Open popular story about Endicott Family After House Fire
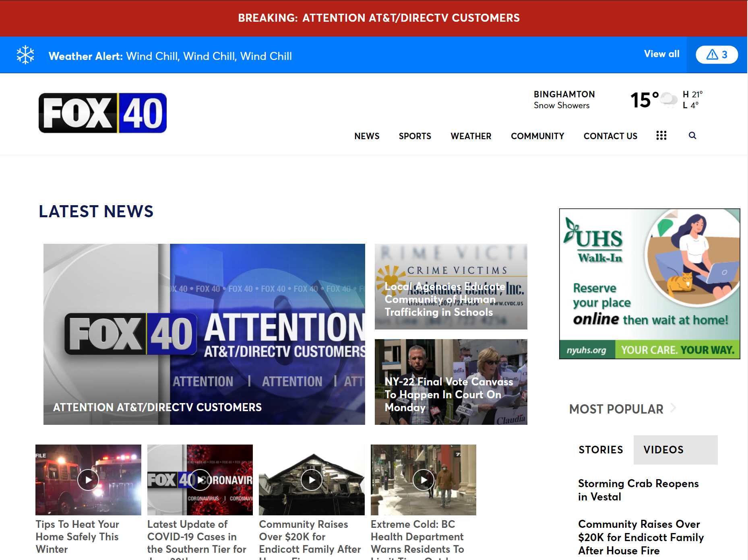Screen dimensions: 748x560 [x=641, y=537]
